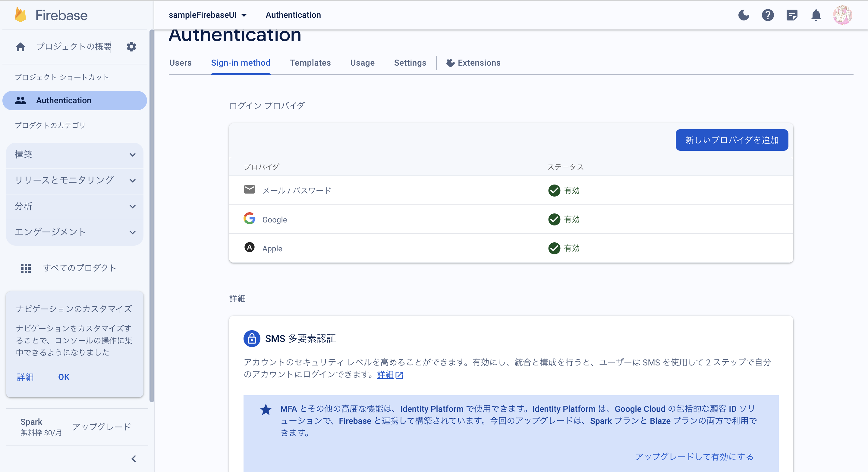The width and height of the screenshot is (868, 472).
Task: Expand the リリースとモニタリング section
Action: pyautogui.click(x=75, y=180)
